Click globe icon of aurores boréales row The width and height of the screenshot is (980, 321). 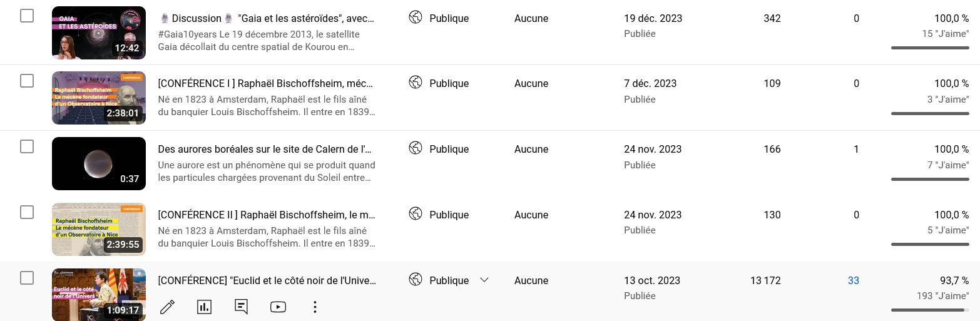click(415, 148)
